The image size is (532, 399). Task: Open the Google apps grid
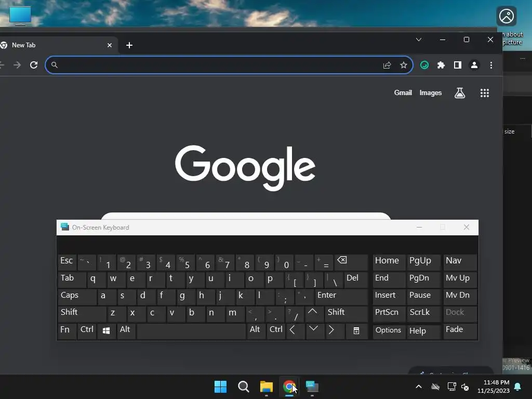coord(485,93)
